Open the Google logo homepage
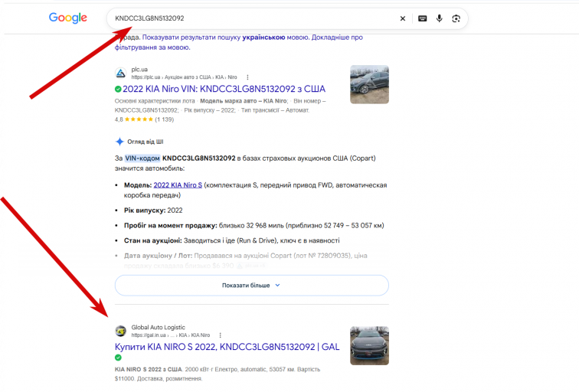This screenshot has width=579, height=392. coord(68,18)
